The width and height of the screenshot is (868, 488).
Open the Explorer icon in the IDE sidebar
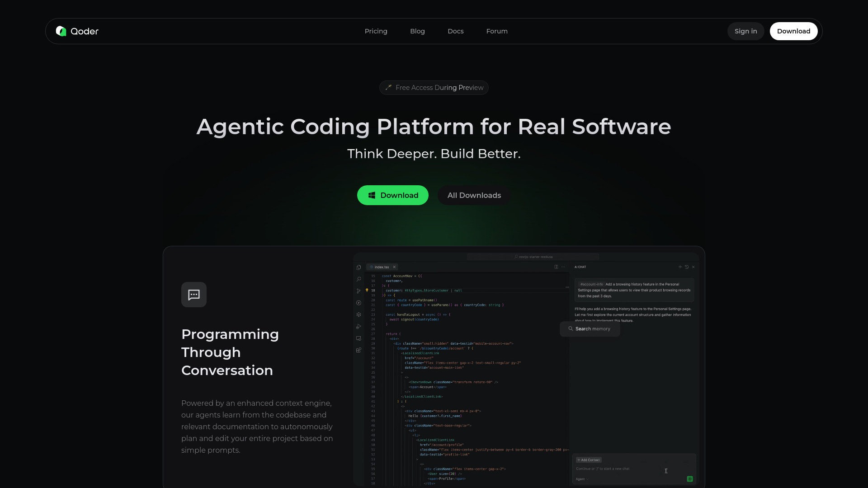point(359,268)
